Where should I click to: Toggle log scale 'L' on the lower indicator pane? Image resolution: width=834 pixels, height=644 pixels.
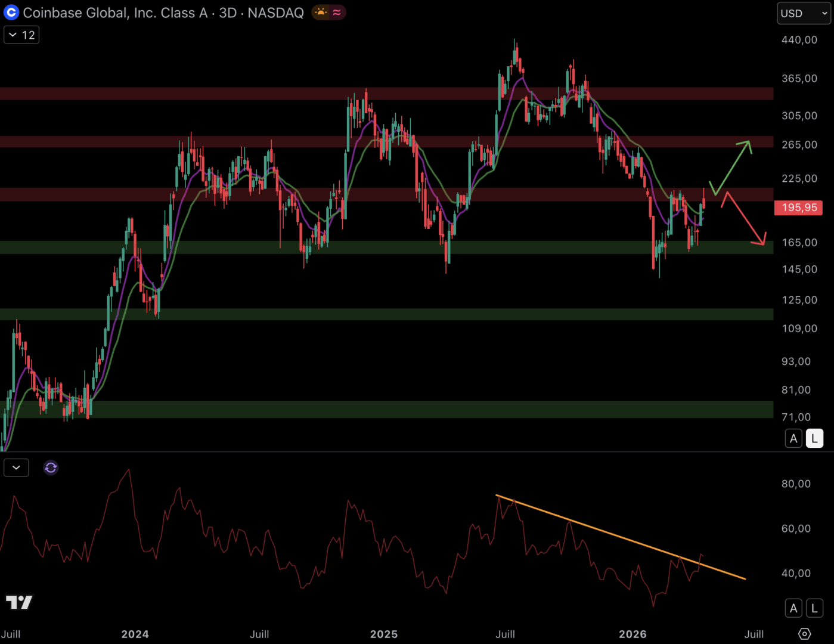coord(814,608)
